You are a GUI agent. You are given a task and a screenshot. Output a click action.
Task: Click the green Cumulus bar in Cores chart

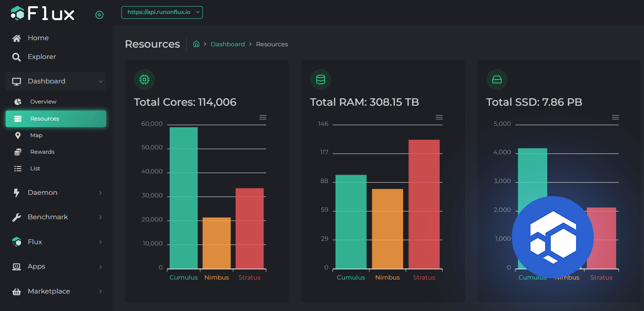[x=184, y=198]
